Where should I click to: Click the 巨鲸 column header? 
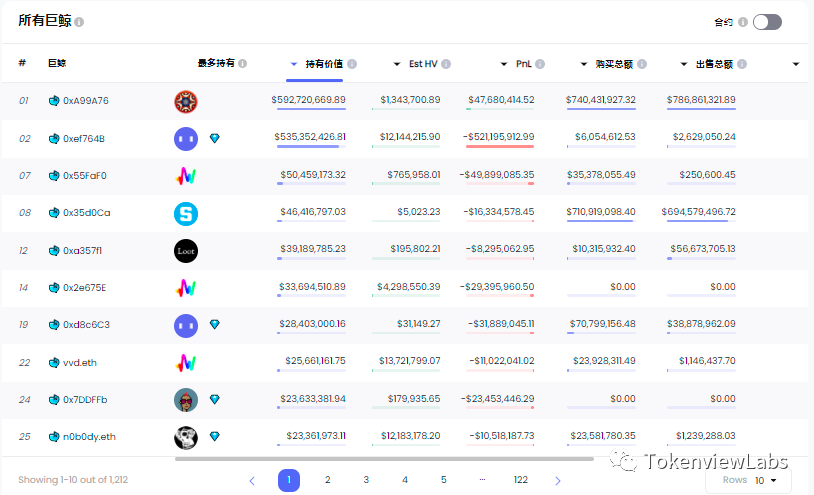(57, 63)
